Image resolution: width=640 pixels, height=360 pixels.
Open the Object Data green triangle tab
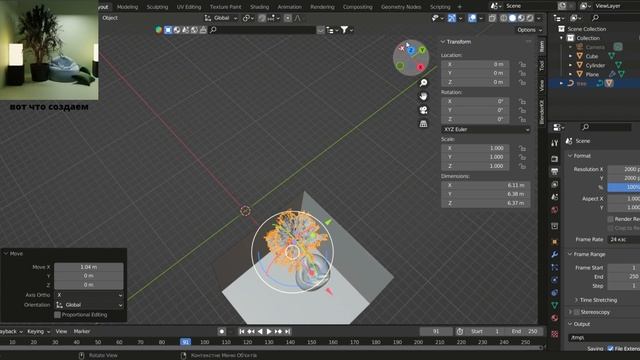(x=554, y=305)
